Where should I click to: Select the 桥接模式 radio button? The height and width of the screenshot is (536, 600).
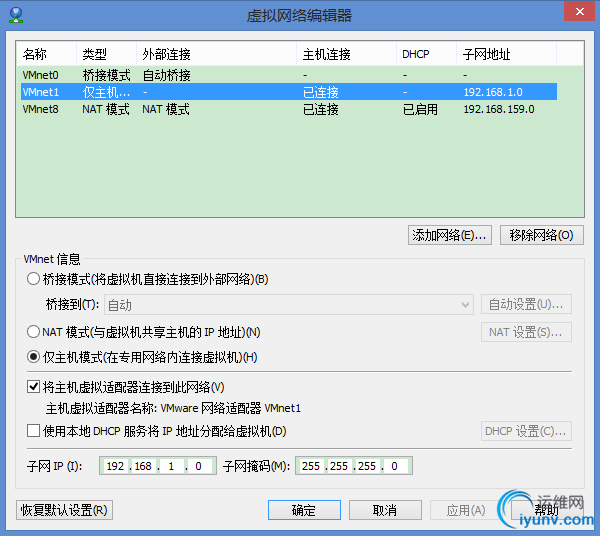(x=33, y=279)
